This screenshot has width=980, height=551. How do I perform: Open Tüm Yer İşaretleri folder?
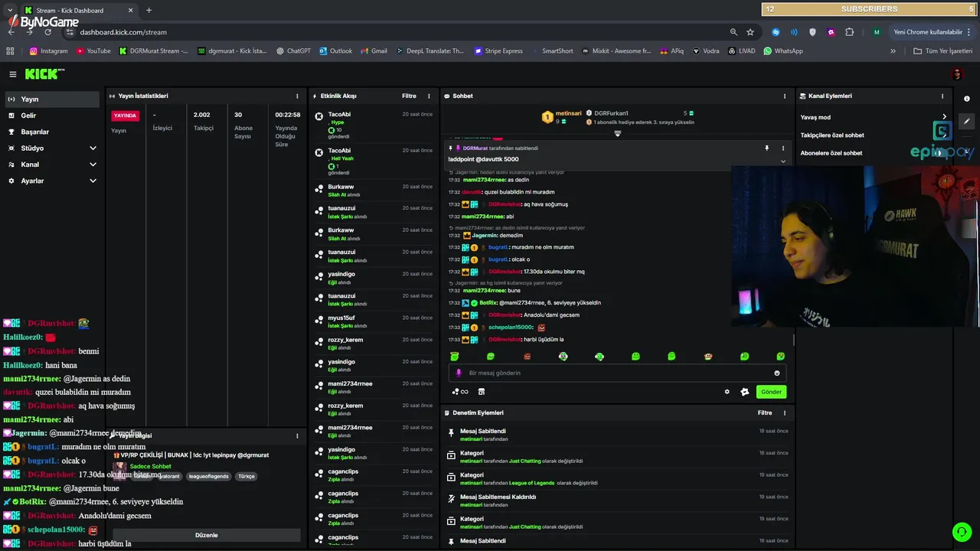(944, 51)
